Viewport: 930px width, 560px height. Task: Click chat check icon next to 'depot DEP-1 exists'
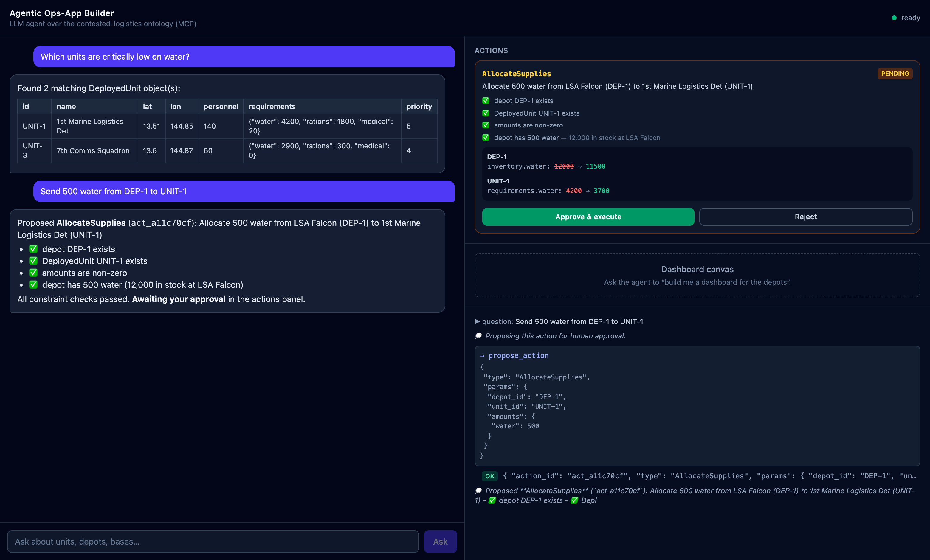[34, 249]
